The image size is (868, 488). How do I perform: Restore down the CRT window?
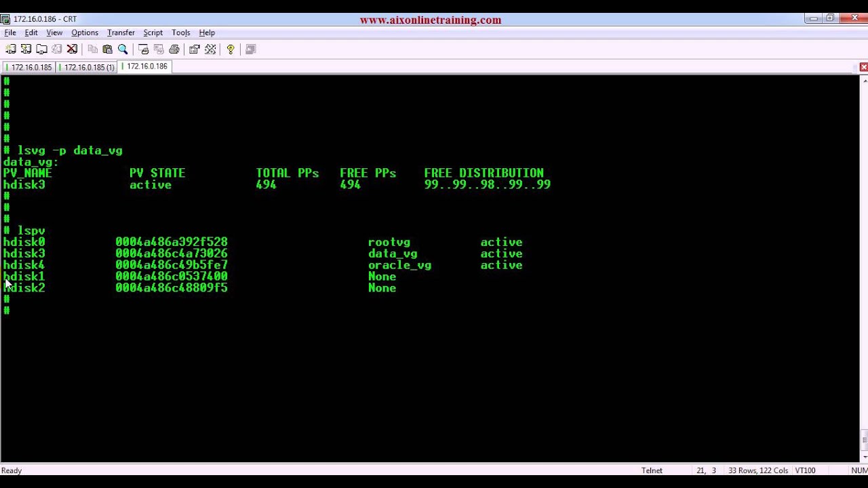(x=830, y=18)
